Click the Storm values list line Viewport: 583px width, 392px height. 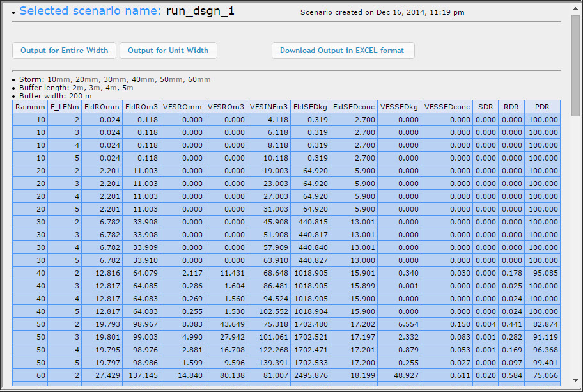pyautogui.click(x=115, y=79)
